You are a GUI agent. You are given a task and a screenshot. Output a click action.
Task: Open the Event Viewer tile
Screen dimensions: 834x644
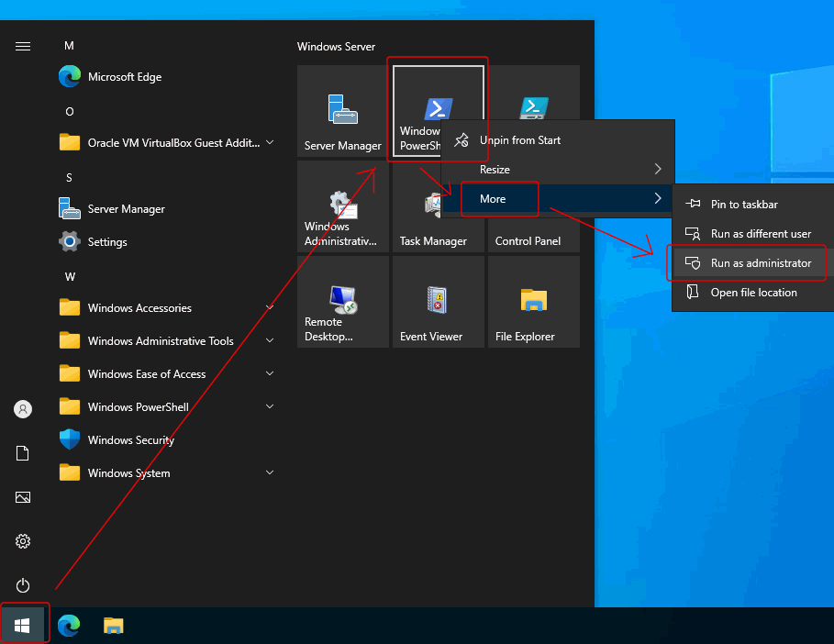coord(439,302)
